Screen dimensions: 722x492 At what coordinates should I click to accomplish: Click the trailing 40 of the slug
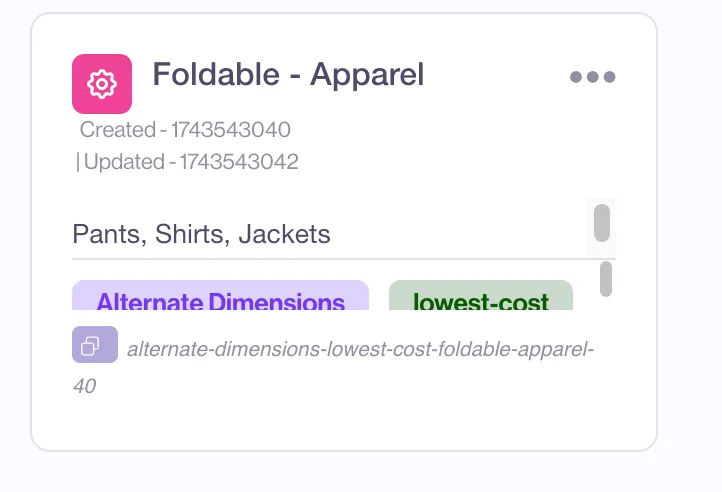[x=85, y=386]
